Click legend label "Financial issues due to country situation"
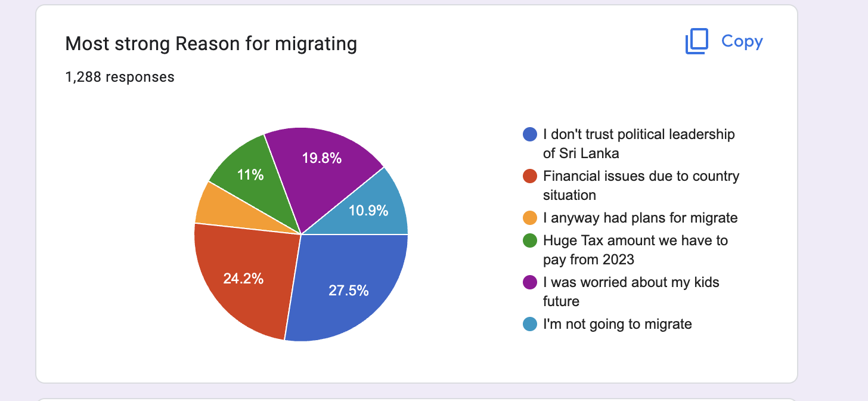Viewport: 868px width, 401px height. pyautogui.click(x=641, y=186)
